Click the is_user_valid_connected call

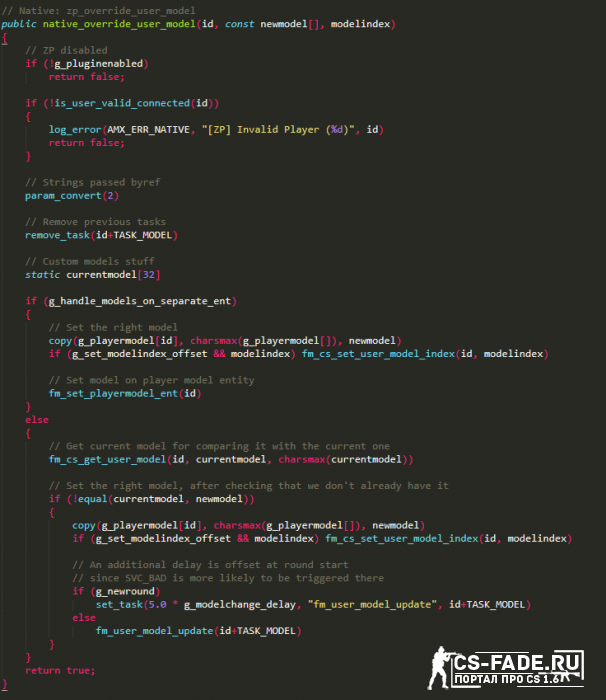[x=121, y=103]
